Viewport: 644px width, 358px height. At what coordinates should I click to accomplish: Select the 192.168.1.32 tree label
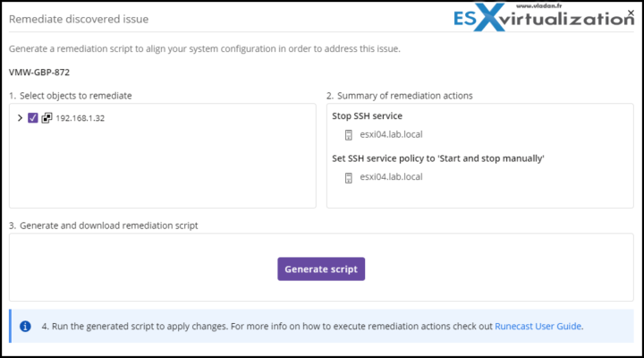click(80, 118)
